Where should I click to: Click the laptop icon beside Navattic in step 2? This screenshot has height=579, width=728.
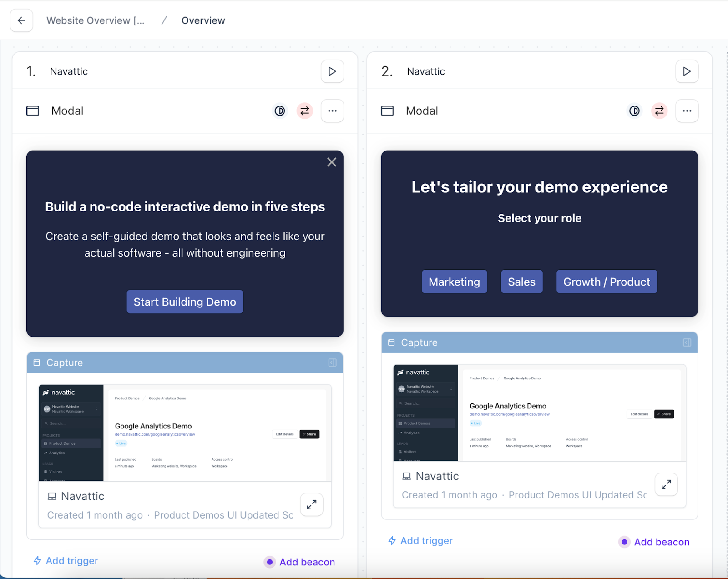tap(406, 476)
